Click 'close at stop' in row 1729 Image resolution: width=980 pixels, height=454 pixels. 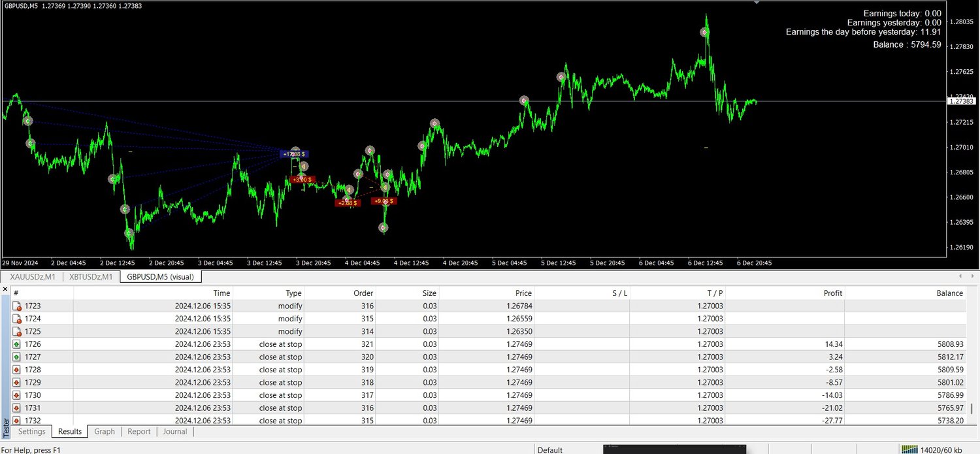(280, 382)
